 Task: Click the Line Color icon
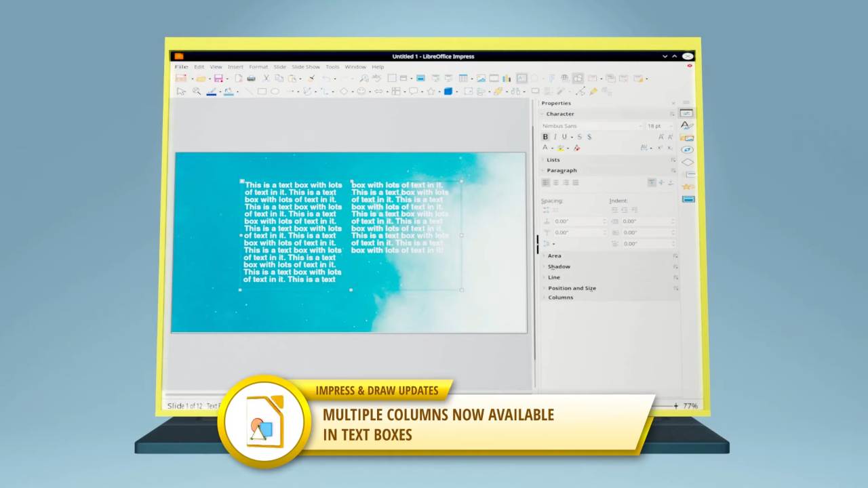[211, 91]
